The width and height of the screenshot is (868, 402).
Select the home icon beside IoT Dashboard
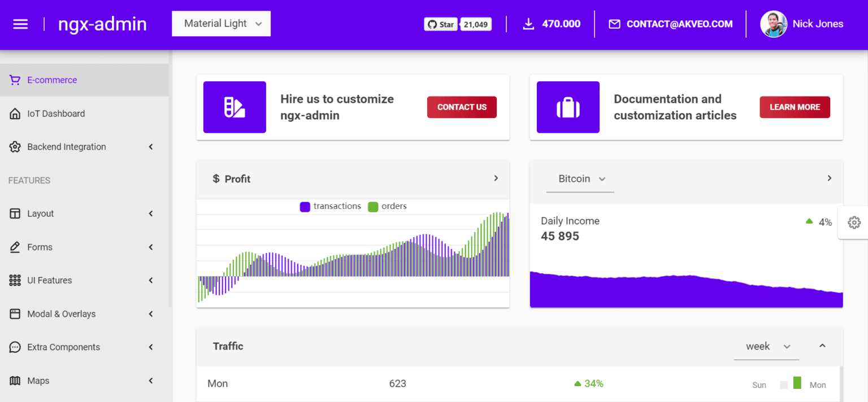14,113
